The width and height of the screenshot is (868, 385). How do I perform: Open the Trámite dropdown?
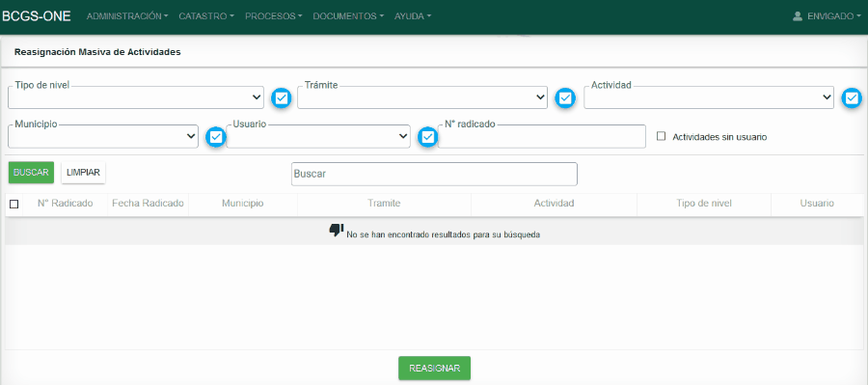422,97
